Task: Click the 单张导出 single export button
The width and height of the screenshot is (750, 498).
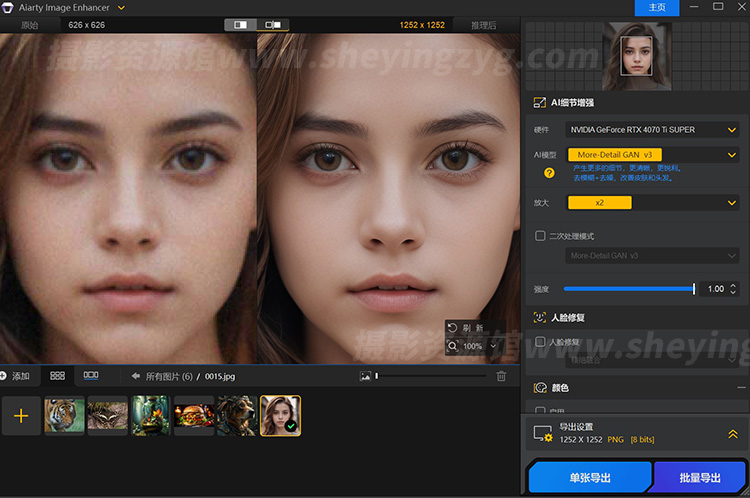Action: (x=590, y=478)
